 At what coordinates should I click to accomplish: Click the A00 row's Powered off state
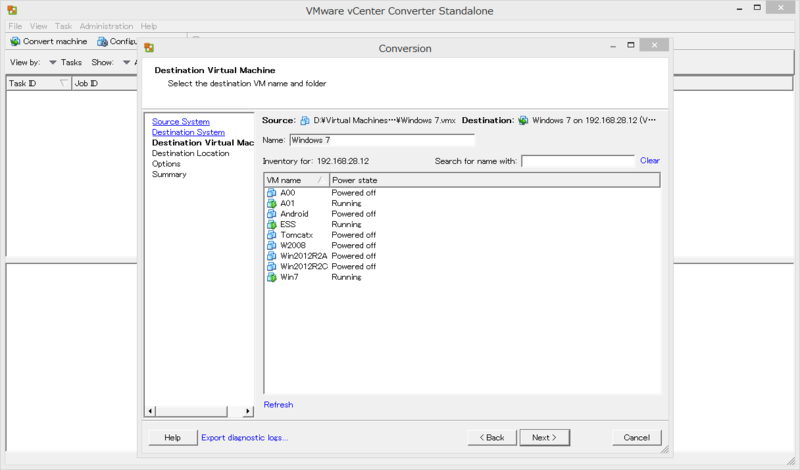point(354,193)
